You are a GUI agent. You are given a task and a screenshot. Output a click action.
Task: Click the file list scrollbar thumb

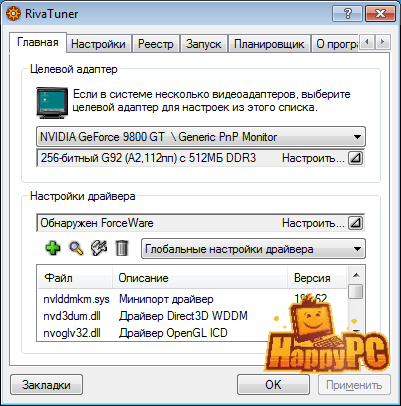point(356,292)
